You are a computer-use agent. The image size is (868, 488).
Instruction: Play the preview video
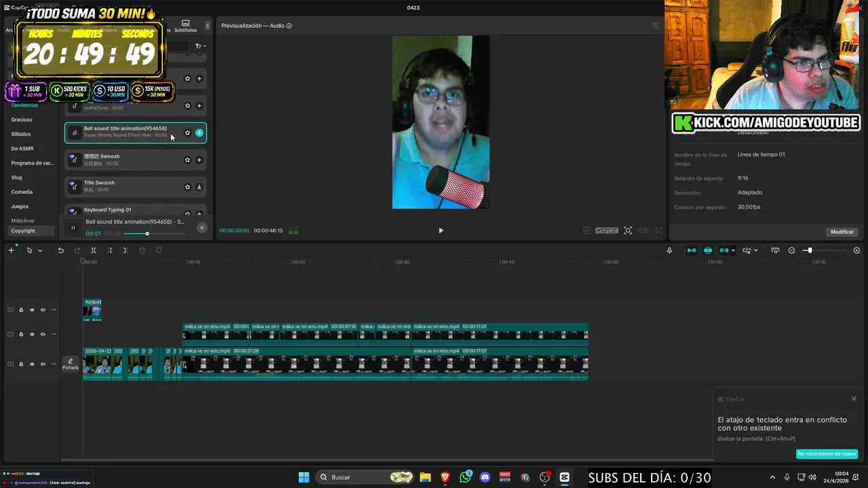(441, 230)
